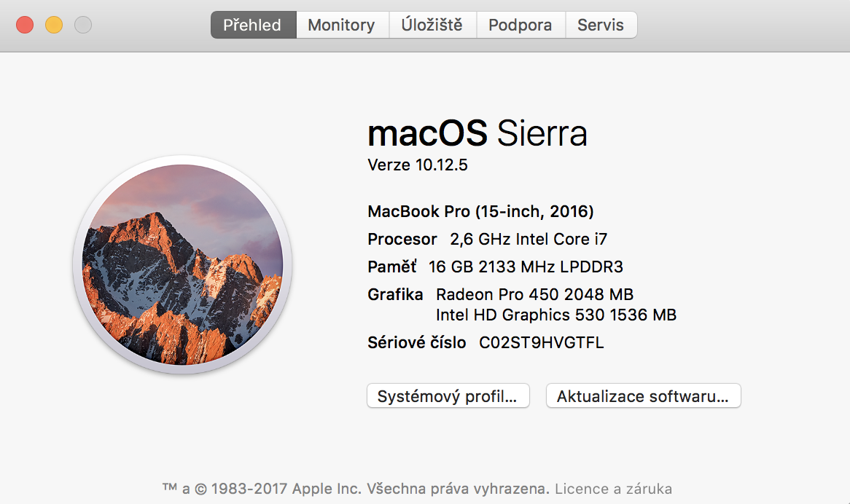Open the Monitory tab

click(x=341, y=25)
